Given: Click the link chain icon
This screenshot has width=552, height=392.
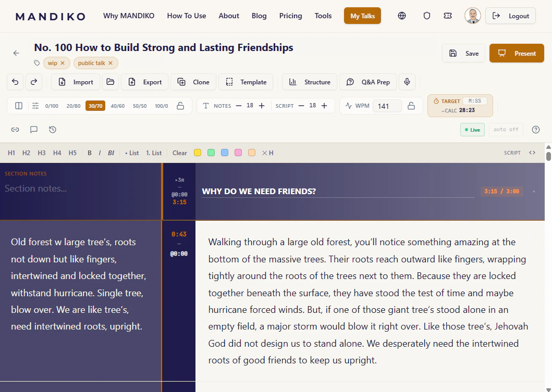Looking at the screenshot, I should [15, 130].
